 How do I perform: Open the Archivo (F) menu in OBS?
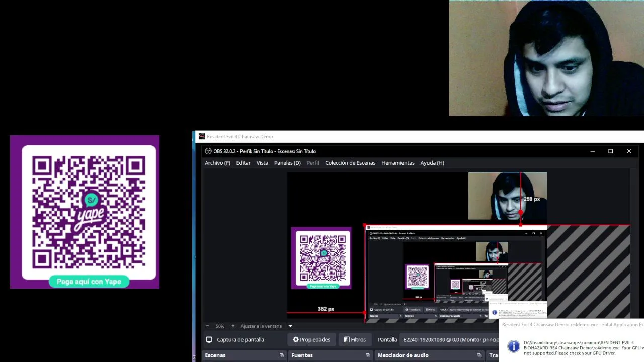[217, 163]
